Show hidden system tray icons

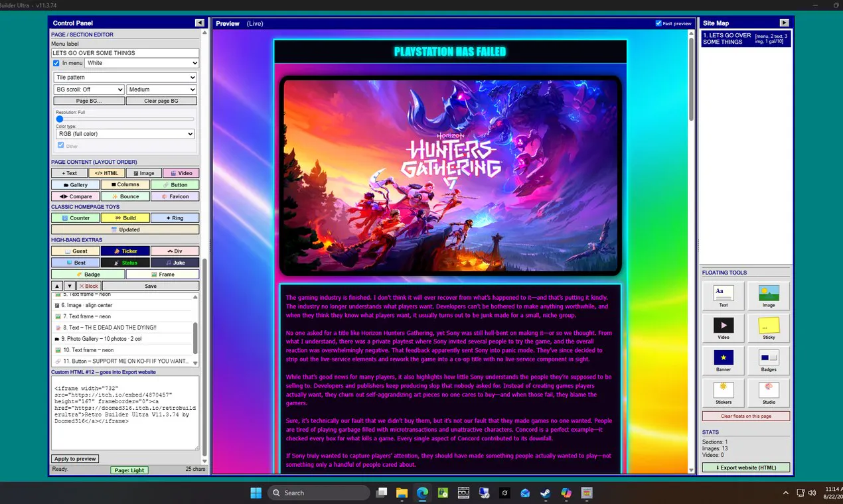pos(786,493)
